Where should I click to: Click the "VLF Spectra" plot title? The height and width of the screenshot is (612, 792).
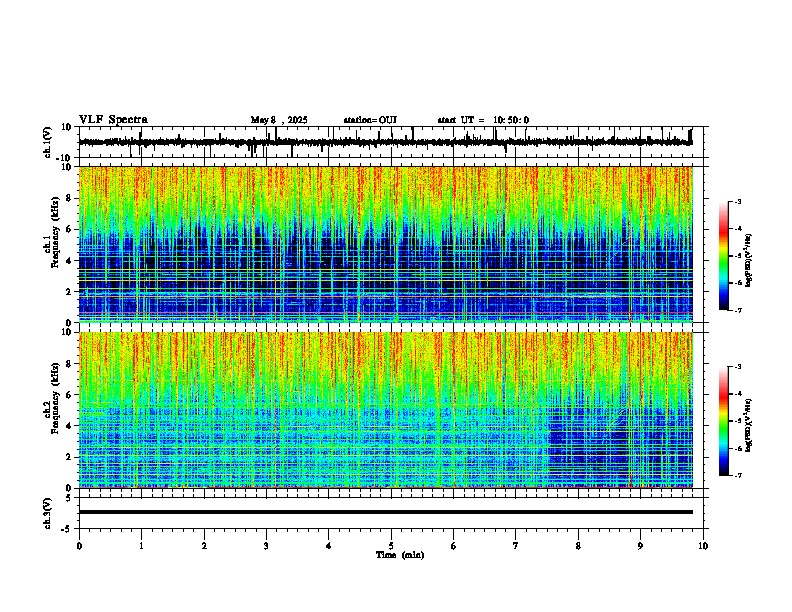click(x=113, y=120)
